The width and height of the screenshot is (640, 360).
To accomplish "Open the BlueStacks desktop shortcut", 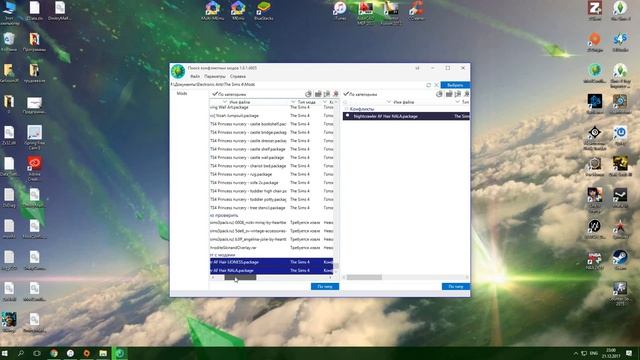I will pyautogui.click(x=264, y=11).
